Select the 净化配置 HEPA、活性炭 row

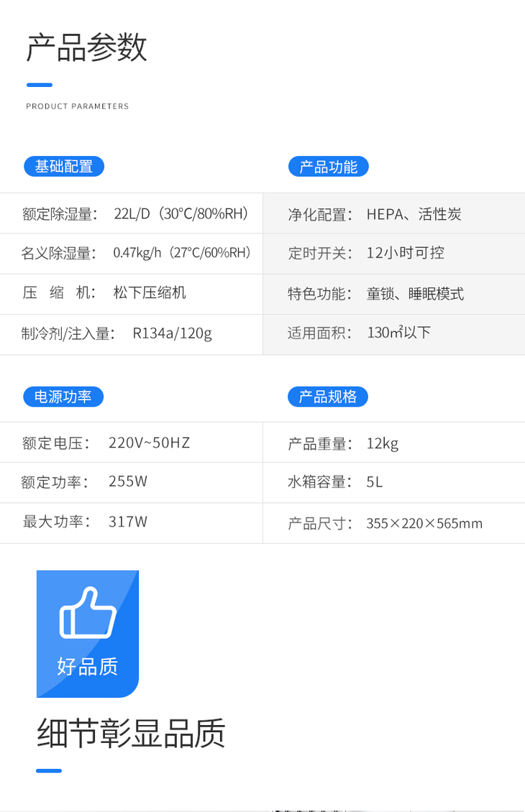tap(374, 214)
